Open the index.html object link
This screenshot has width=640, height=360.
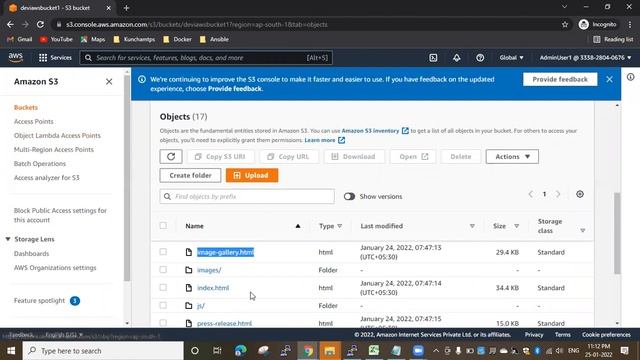click(213, 288)
